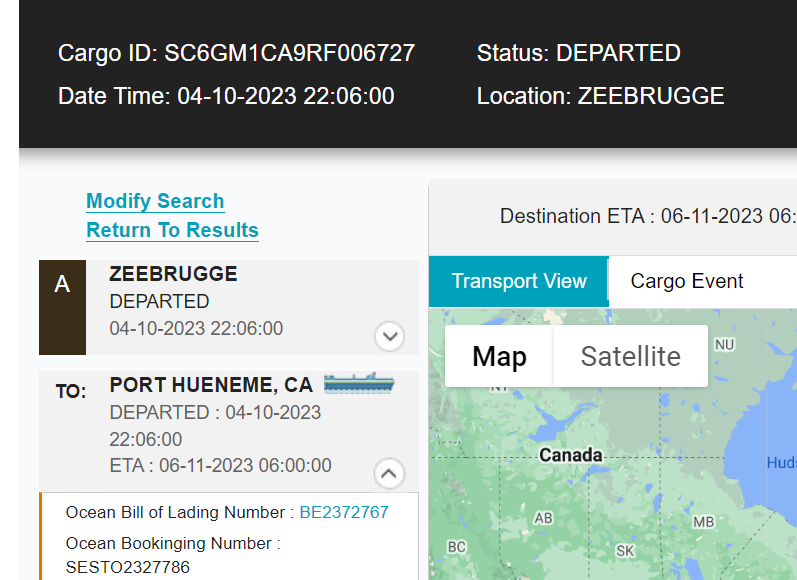Switch to the Transport View tab
The width and height of the screenshot is (797, 580).
[x=518, y=281]
